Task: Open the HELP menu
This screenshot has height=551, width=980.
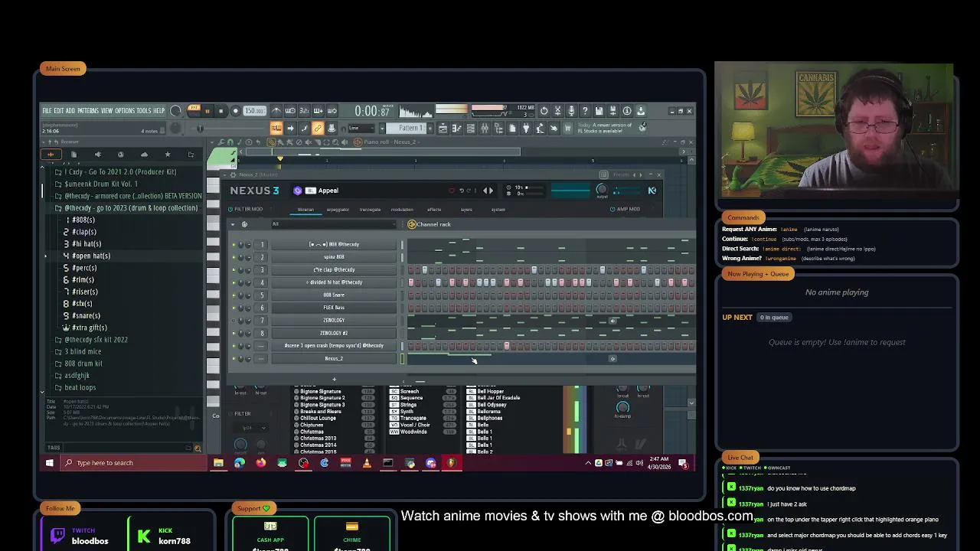Action: pyautogui.click(x=158, y=111)
